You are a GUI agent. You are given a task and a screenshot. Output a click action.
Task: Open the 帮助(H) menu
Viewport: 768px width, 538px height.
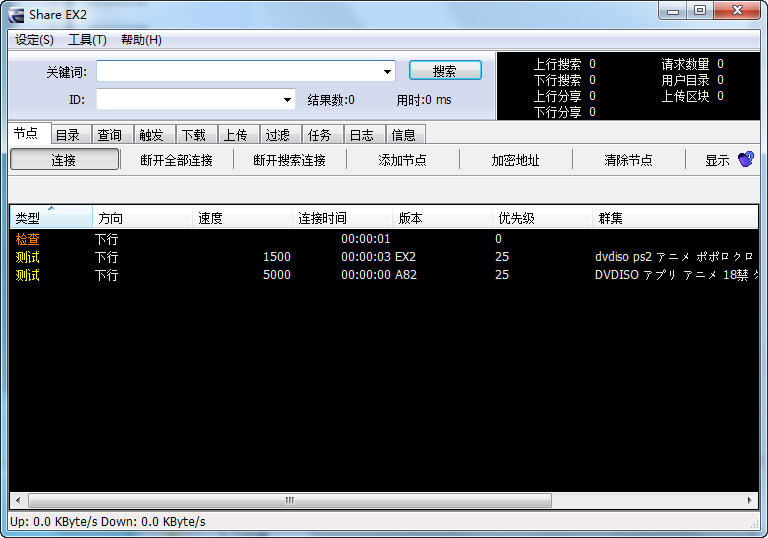[x=141, y=40]
